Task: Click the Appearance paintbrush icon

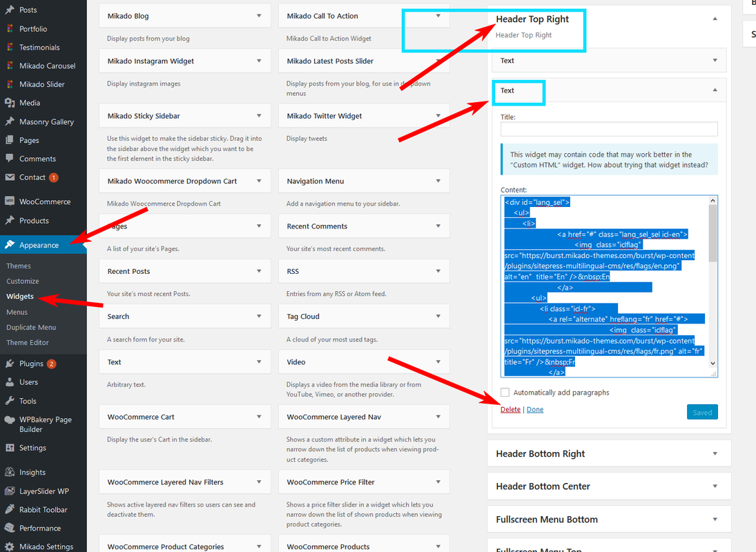Action: coord(10,245)
